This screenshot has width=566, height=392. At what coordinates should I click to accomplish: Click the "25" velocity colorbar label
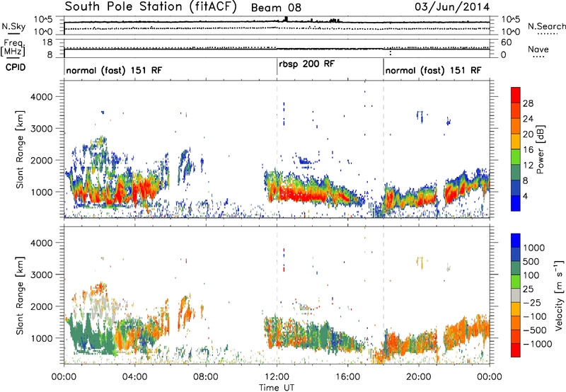click(x=528, y=289)
